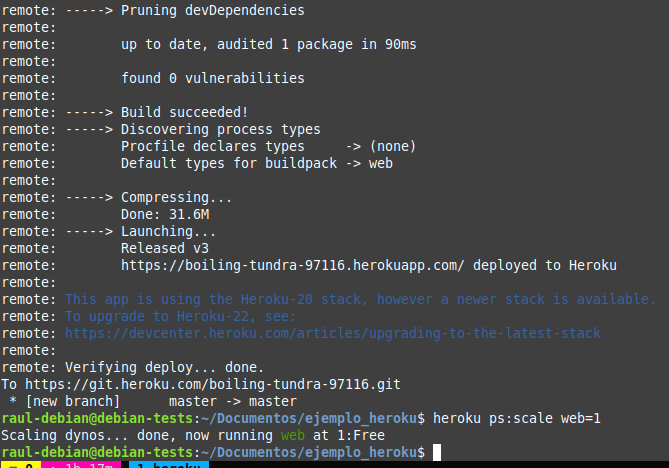Click the "Discovering process types" line

click(221, 129)
